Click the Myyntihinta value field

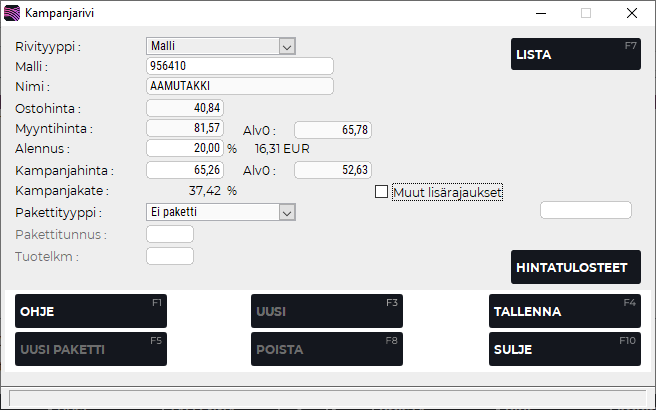pos(185,128)
